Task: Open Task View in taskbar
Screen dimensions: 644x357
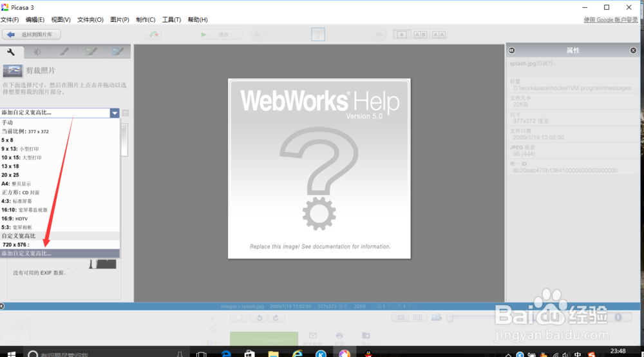Action: pos(201,354)
